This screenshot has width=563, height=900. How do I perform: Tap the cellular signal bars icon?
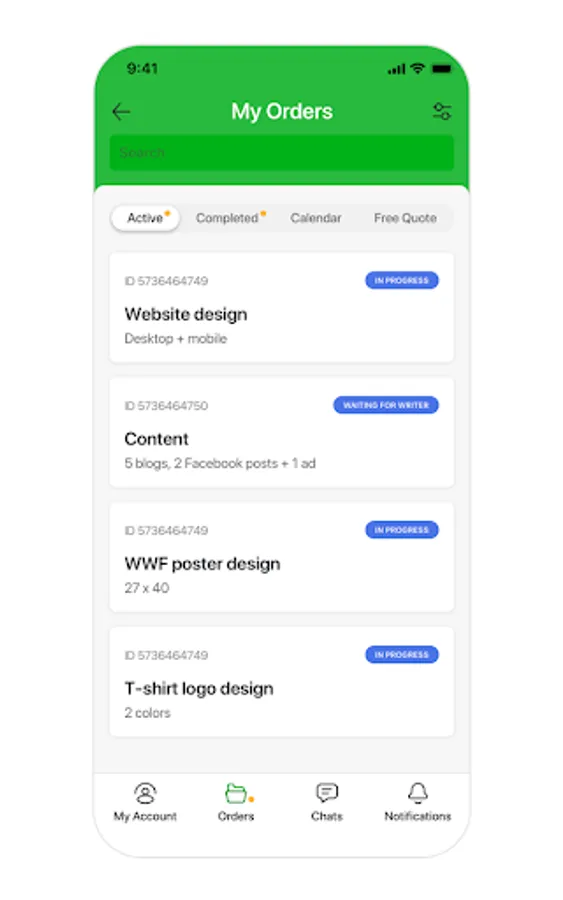[396, 69]
